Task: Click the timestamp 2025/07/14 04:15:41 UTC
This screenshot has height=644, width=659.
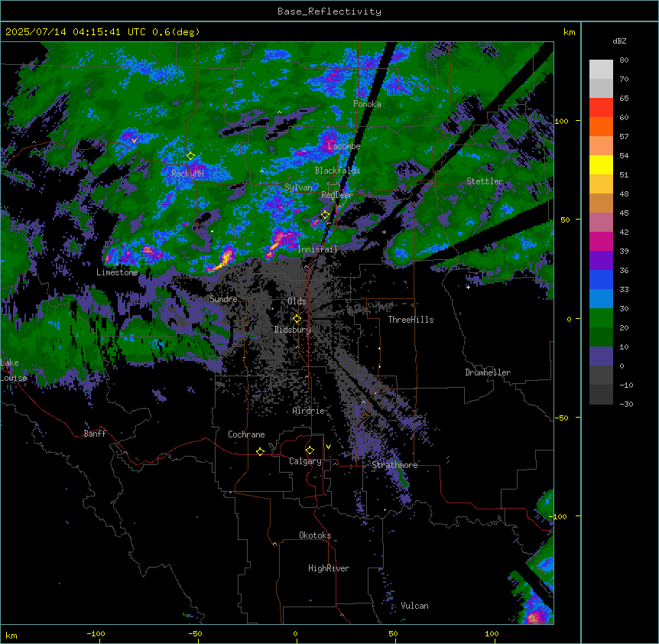Action: point(76,32)
